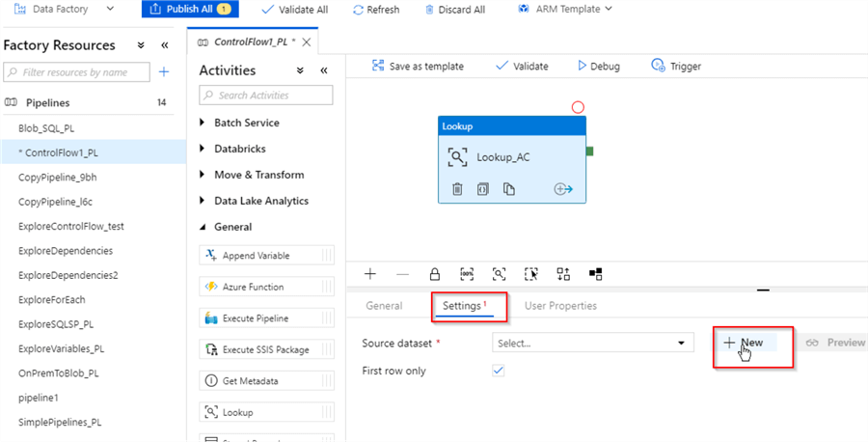Click Validate in the pipeline toolbar
Viewport: 868px width, 442px height.
click(x=522, y=66)
